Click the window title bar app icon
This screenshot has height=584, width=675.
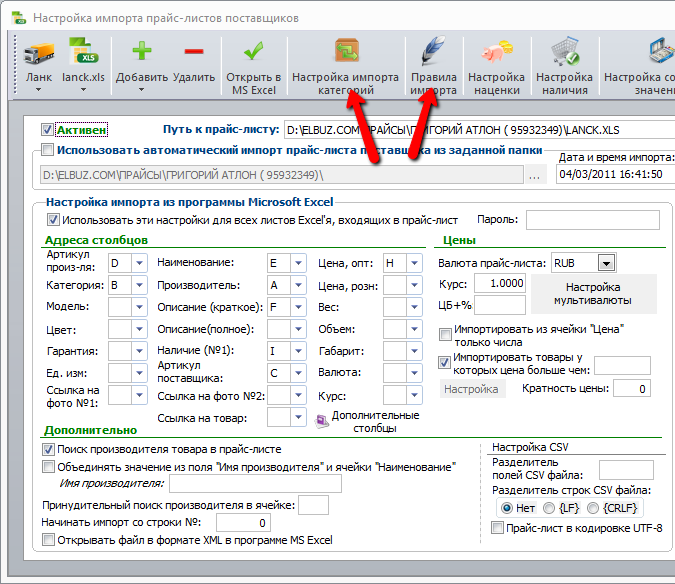(x=19, y=18)
